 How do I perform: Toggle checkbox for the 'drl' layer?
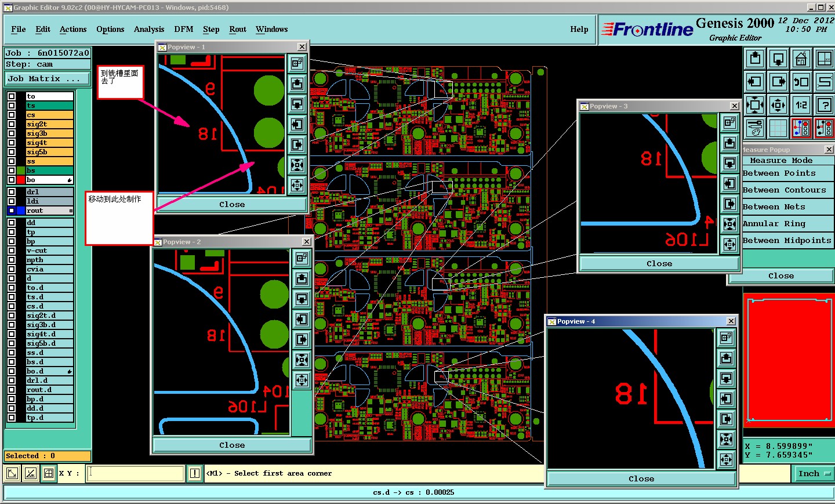point(12,192)
